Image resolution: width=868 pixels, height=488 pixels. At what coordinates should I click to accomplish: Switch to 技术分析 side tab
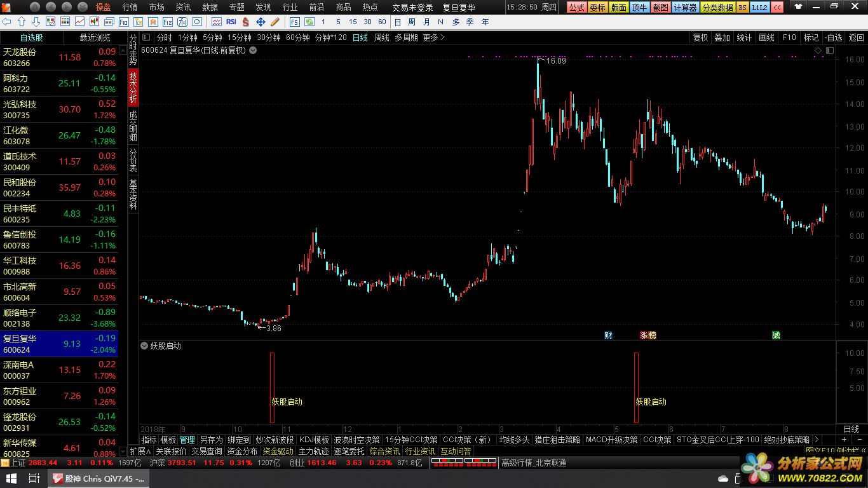coord(133,88)
